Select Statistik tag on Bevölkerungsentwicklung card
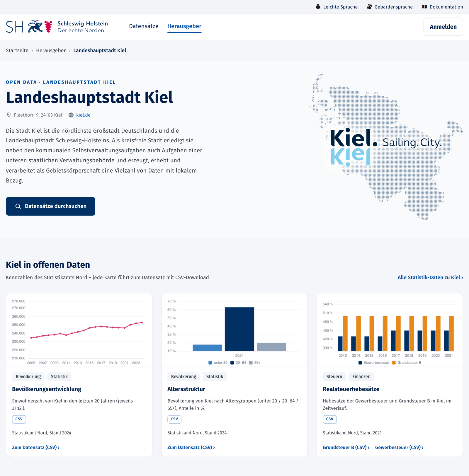This screenshot has height=476, width=469. click(59, 377)
